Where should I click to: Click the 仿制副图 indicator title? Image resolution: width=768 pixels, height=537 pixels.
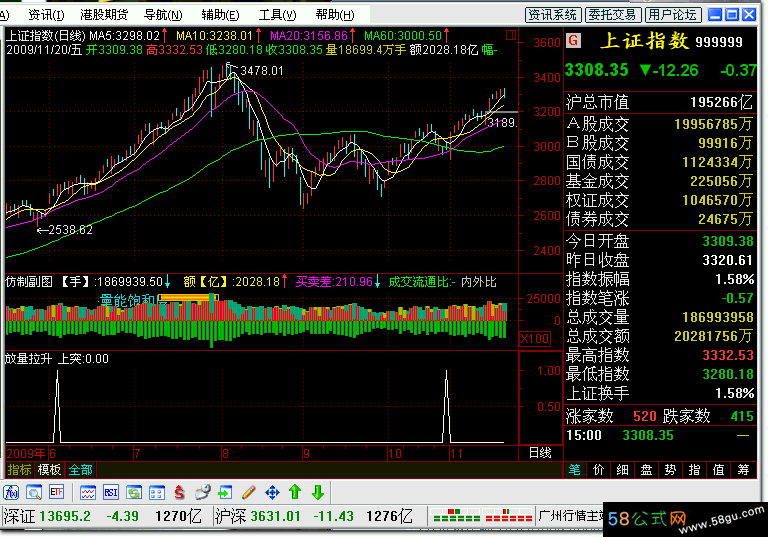[29, 282]
